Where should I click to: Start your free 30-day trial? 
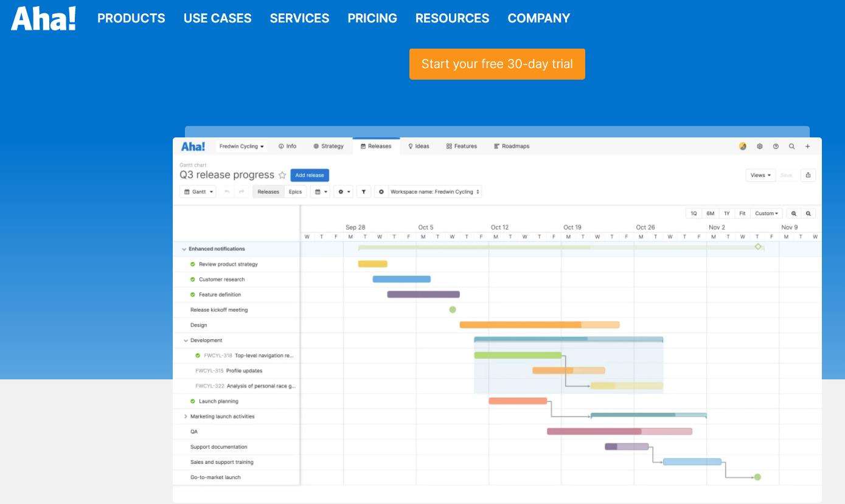(497, 64)
